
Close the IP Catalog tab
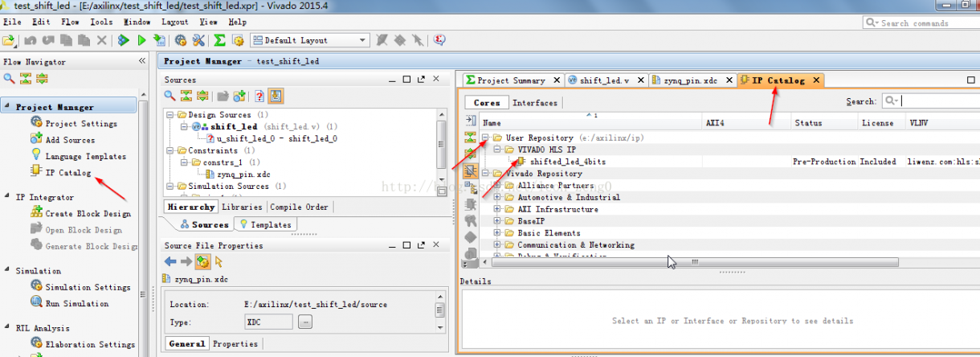click(816, 80)
